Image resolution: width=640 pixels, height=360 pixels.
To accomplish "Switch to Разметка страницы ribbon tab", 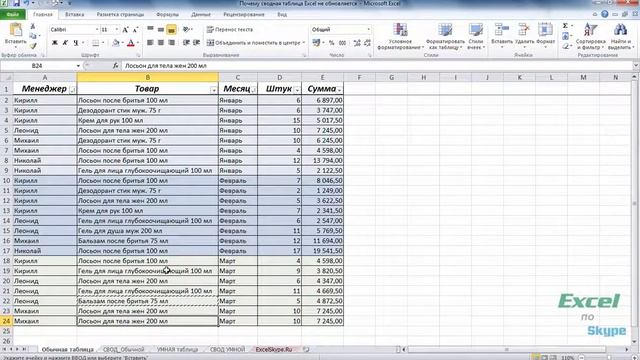I will pyautogui.click(x=120, y=14).
